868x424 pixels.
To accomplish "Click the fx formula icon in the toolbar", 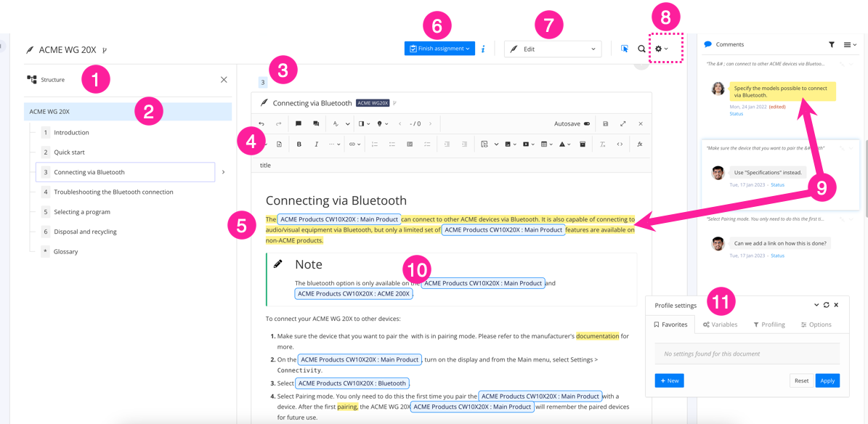I will coord(638,144).
